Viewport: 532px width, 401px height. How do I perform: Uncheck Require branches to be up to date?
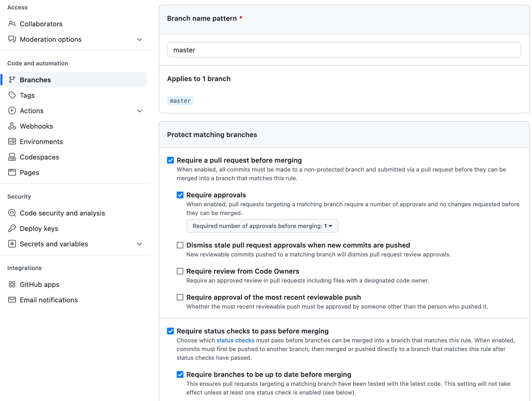pos(180,374)
